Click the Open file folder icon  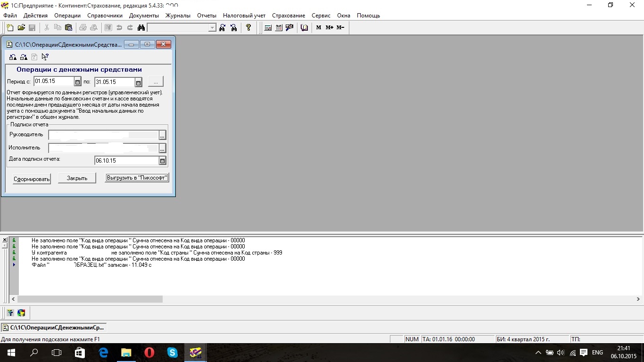(21, 28)
